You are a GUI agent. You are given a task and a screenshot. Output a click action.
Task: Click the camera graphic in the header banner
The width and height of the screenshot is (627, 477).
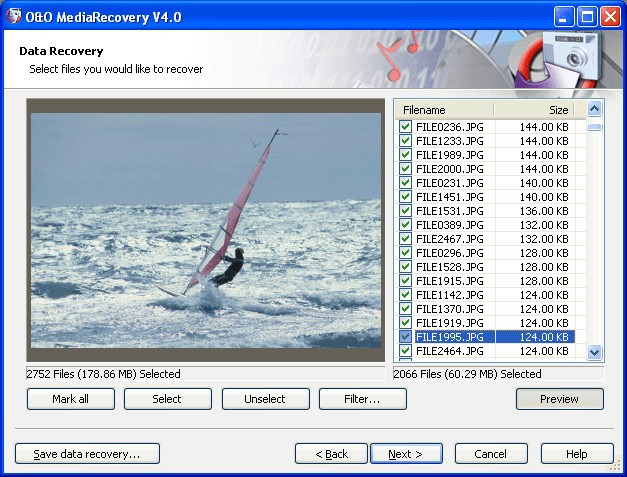[572, 56]
